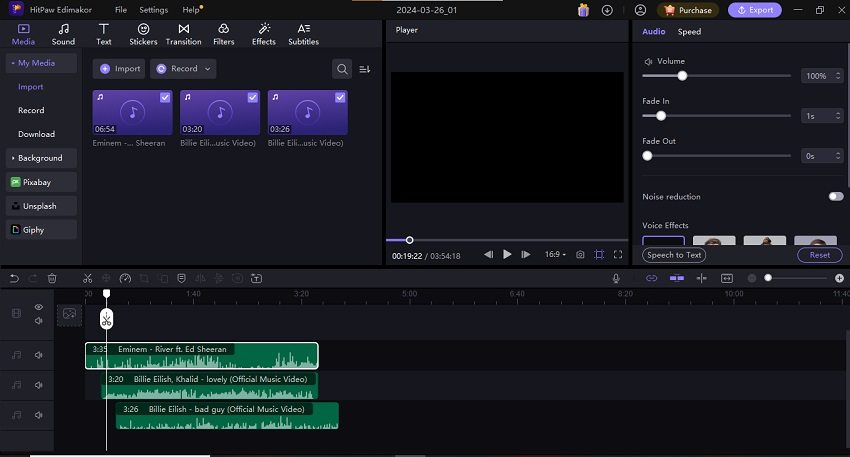Adjust the Fade Out slider handle

647,156
